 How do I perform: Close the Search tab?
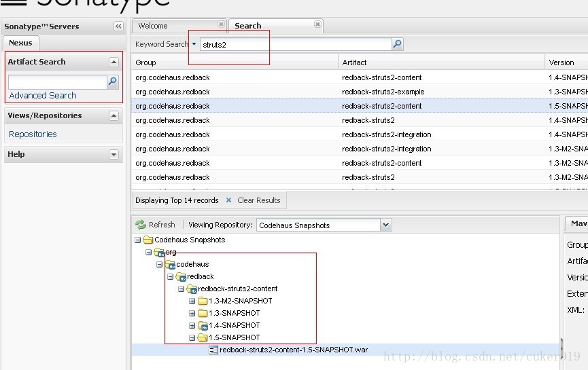(x=317, y=24)
